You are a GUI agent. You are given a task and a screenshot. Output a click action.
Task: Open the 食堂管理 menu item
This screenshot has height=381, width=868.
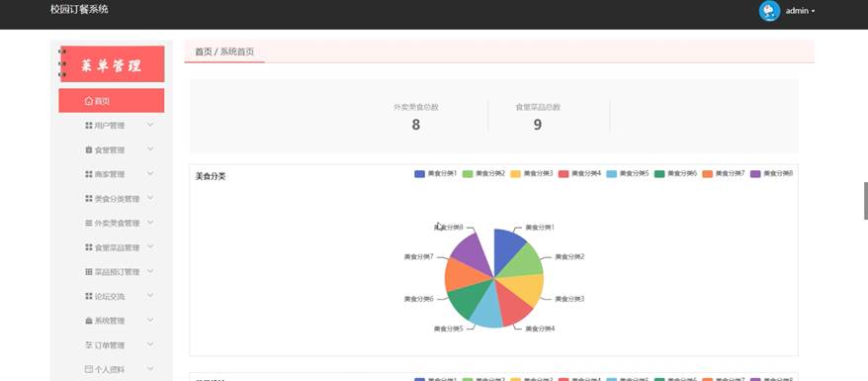pyautogui.click(x=112, y=150)
